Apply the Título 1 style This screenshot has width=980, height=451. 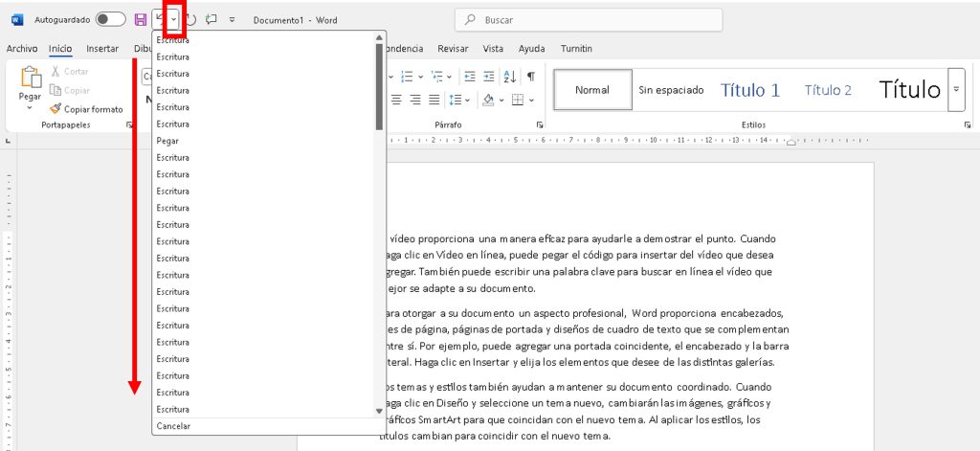750,90
